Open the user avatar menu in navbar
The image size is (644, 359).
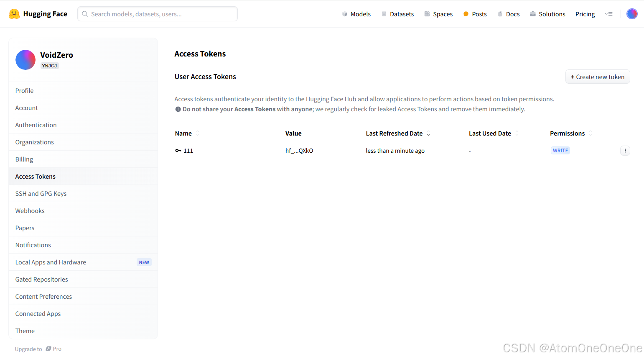coord(632,14)
